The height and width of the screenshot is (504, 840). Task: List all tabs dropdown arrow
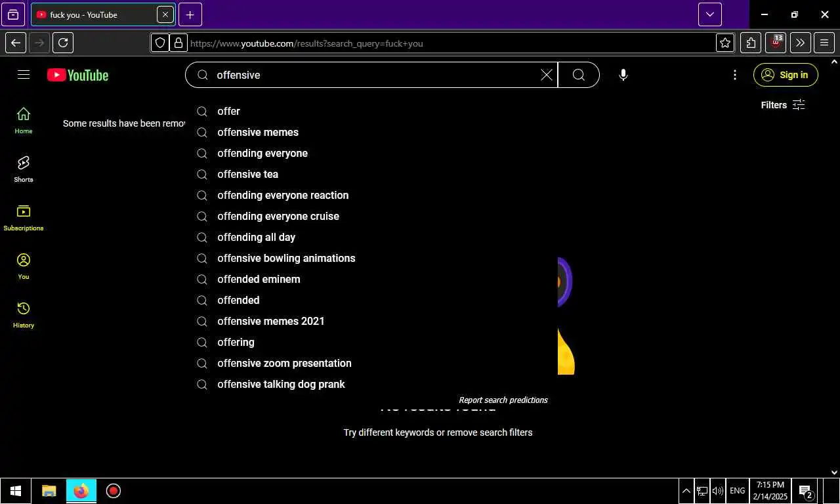(710, 14)
